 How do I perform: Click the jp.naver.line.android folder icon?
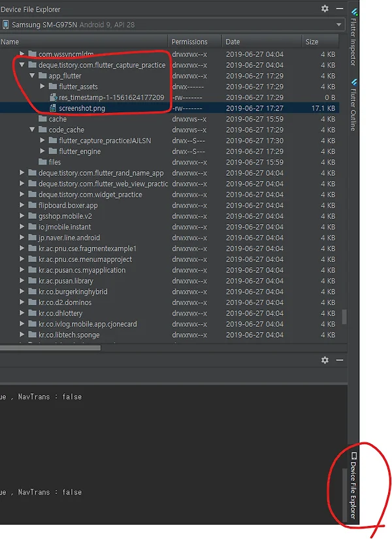tap(32, 237)
